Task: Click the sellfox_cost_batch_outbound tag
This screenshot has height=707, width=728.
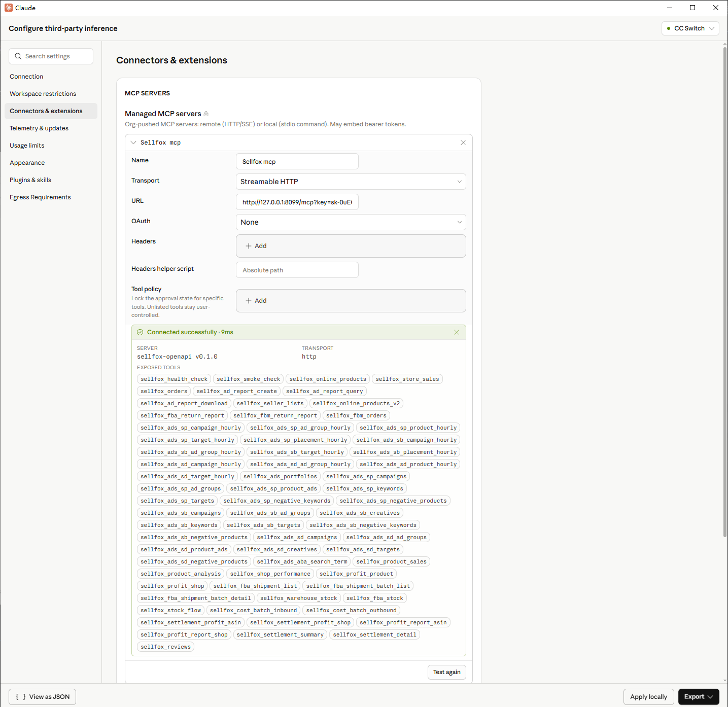Action: click(x=352, y=610)
